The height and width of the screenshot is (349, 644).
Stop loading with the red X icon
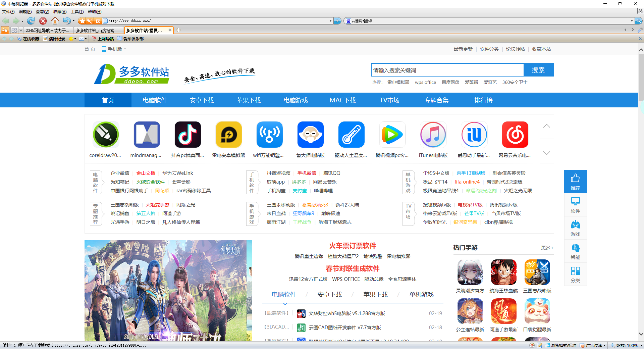click(x=43, y=21)
